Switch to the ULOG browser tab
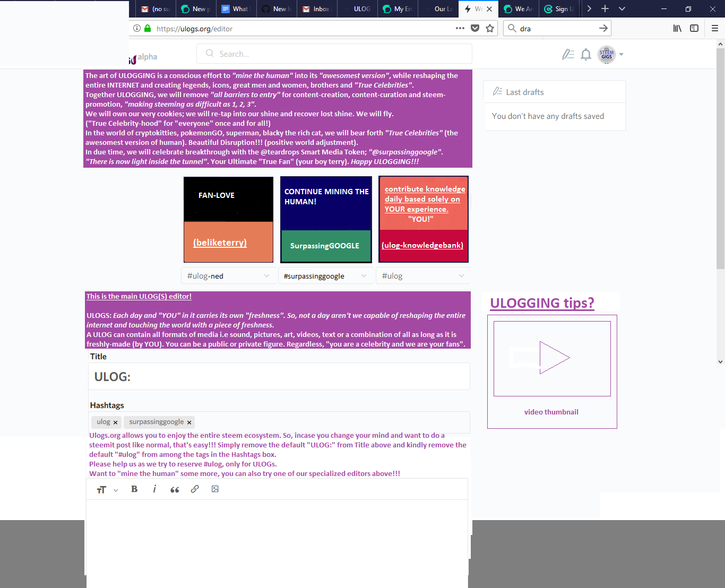 357,9
